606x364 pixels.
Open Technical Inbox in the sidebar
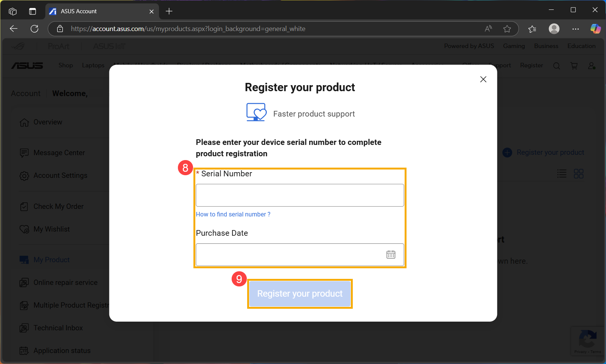coord(58,328)
